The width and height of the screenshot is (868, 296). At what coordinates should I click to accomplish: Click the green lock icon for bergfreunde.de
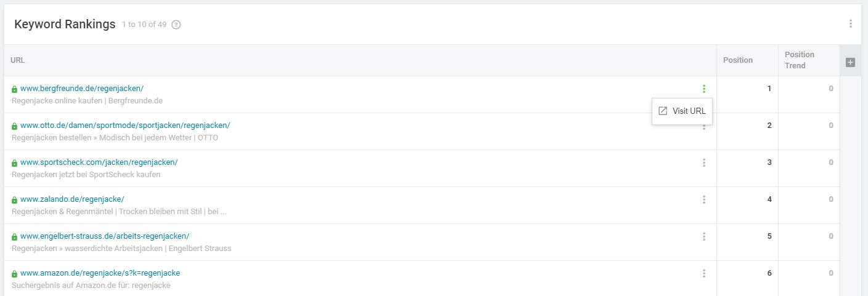[15, 89]
